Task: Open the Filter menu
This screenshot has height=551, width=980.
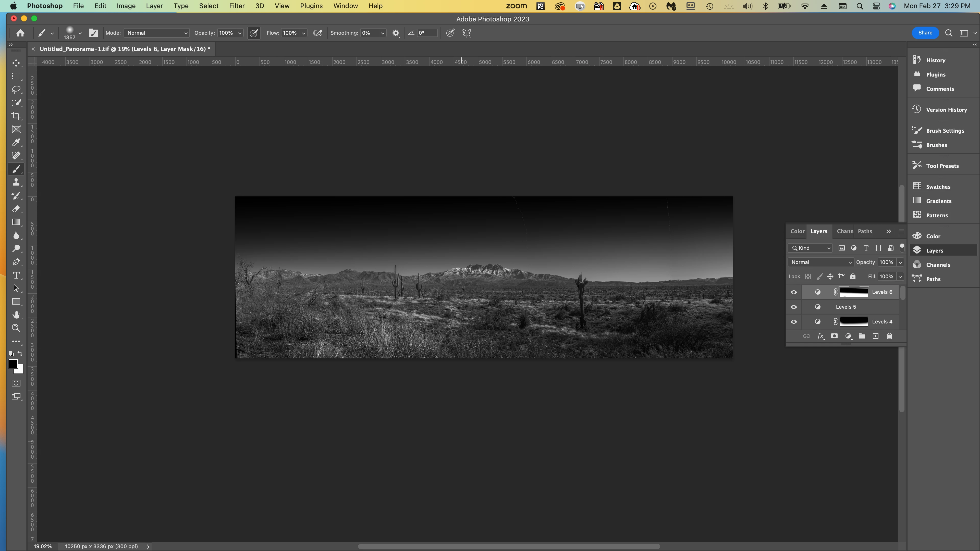Action: tap(237, 6)
